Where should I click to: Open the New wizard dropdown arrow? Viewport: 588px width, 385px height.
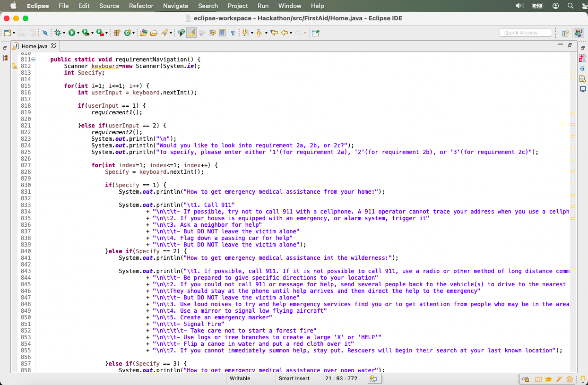tap(14, 33)
